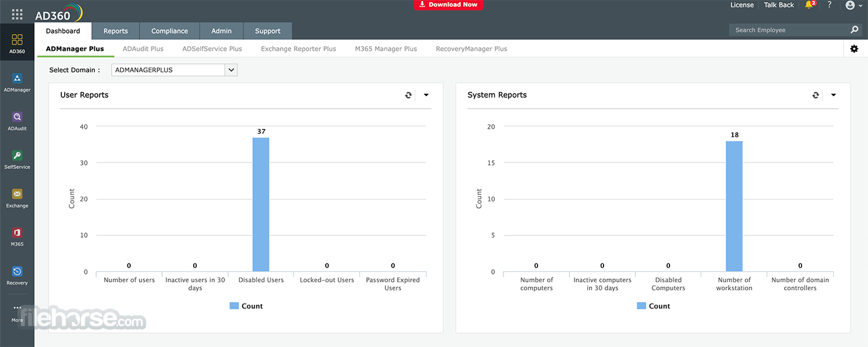The width and height of the screenshot is (868, 347).
Task: Open M365 from the sidebar
Action: (x=17, y=237)
